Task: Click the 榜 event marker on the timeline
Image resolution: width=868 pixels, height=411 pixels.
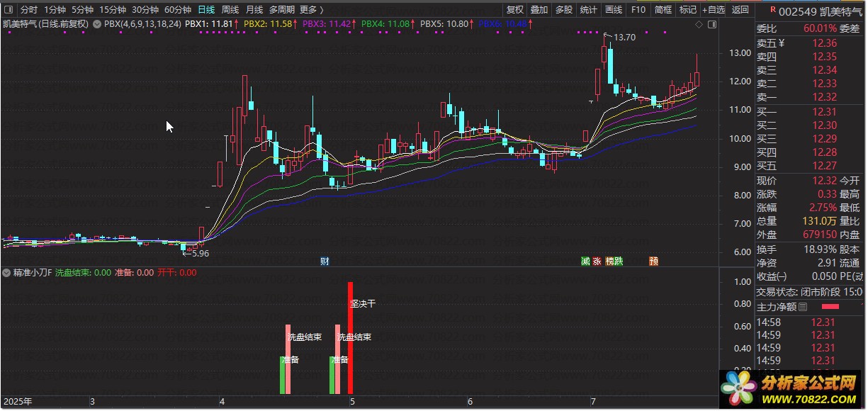Action: (609, 261)
